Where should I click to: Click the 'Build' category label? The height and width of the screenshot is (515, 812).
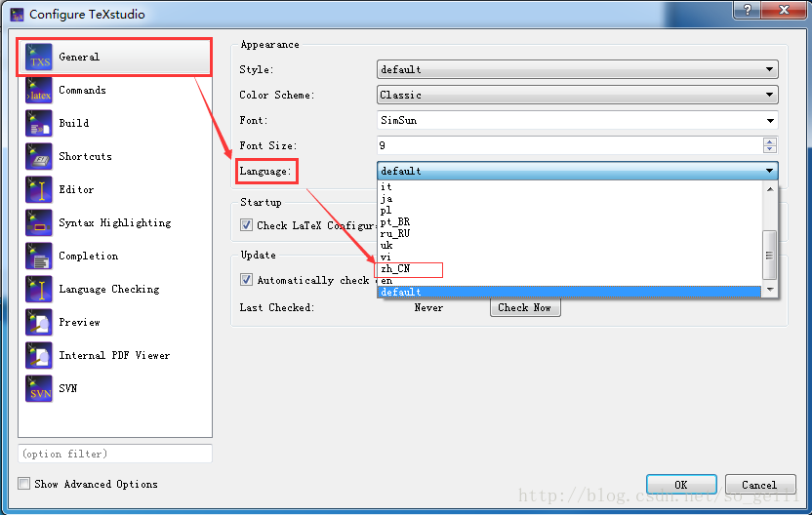(73, 123)
